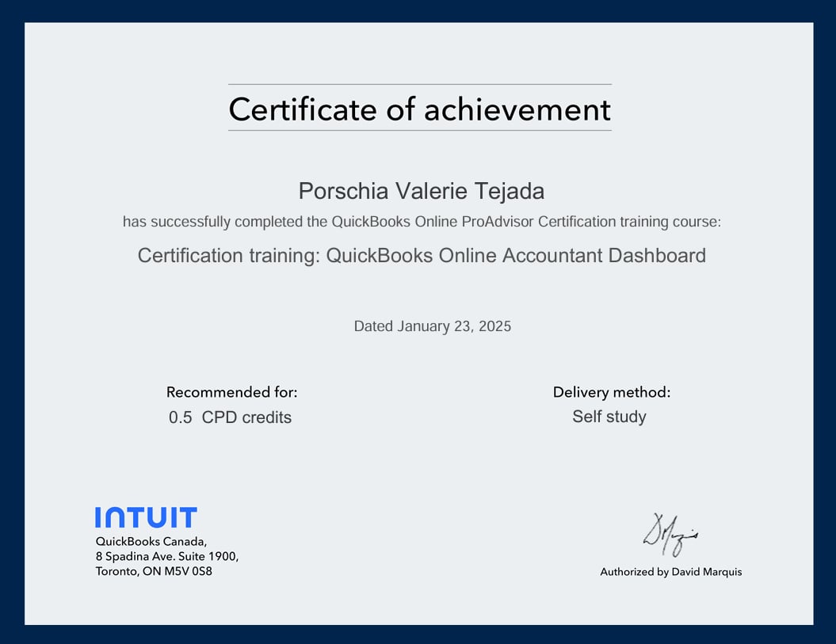Click the course title text
This screenshot has height=644, width=836.
(x=421, y=255)
